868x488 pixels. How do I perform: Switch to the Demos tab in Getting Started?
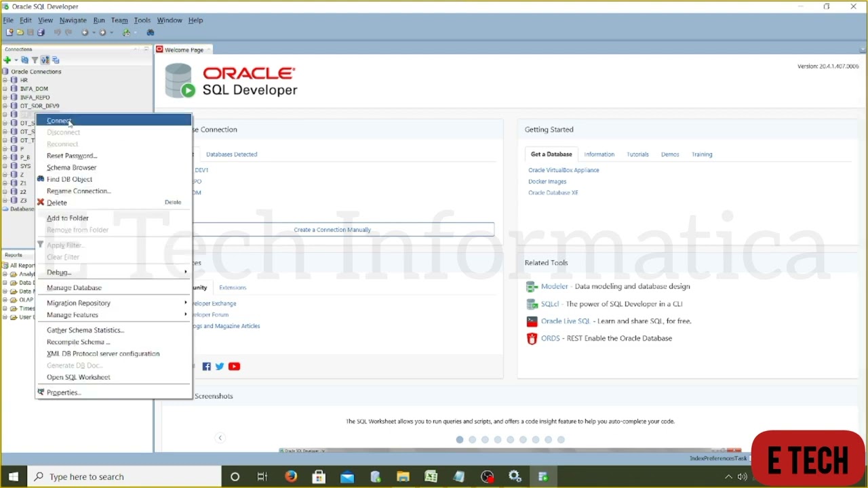[670, 155]
